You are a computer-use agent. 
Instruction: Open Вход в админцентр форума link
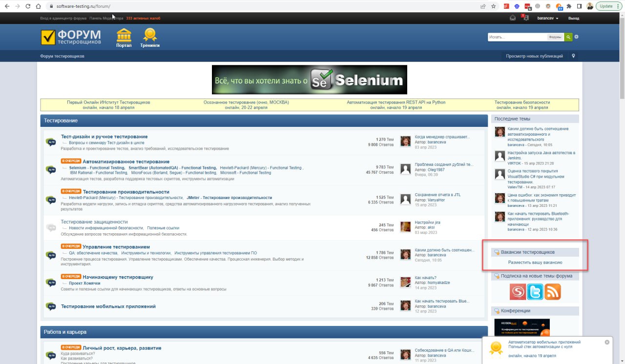tap(62, 18)
